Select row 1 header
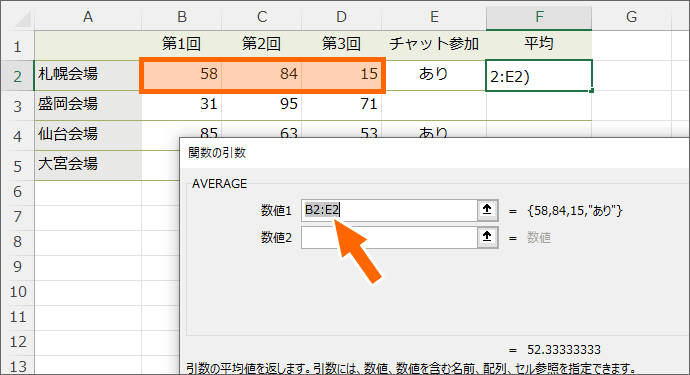The width and height of the screenshot is (690, 375). [x=18, y=46]
